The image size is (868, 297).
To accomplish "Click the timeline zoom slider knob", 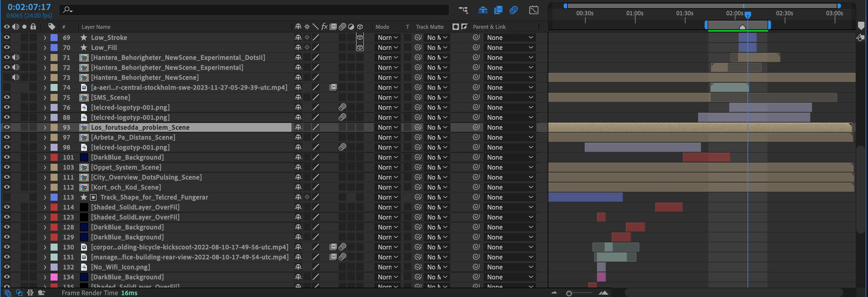I will tap(569, 293).
